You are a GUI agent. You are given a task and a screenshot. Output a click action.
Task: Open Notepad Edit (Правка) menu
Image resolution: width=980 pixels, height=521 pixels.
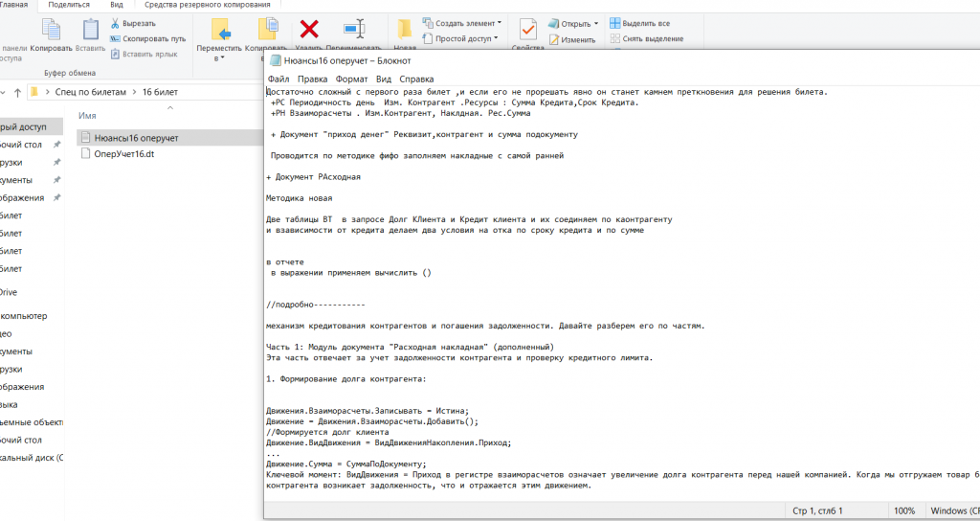(313, 79)
